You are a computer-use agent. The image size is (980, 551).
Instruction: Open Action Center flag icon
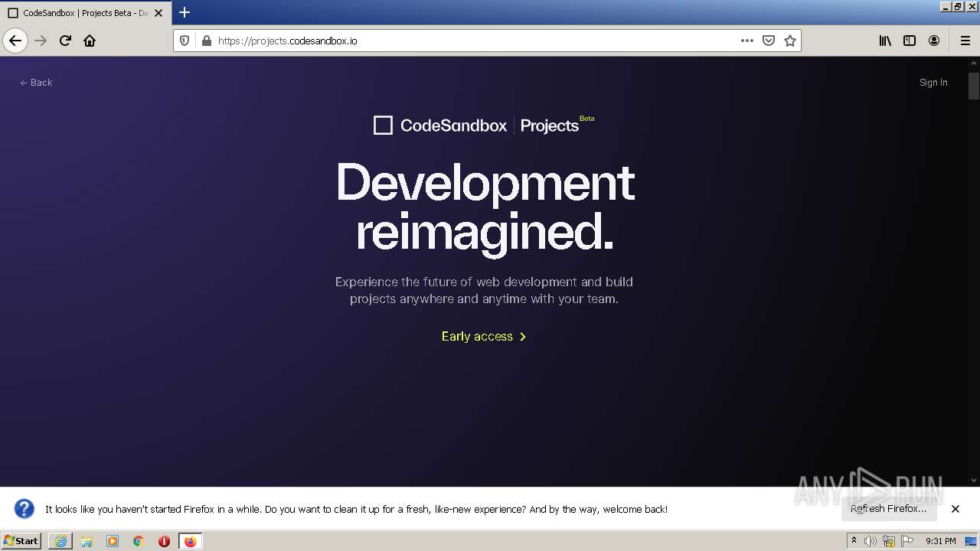(907, 541)
